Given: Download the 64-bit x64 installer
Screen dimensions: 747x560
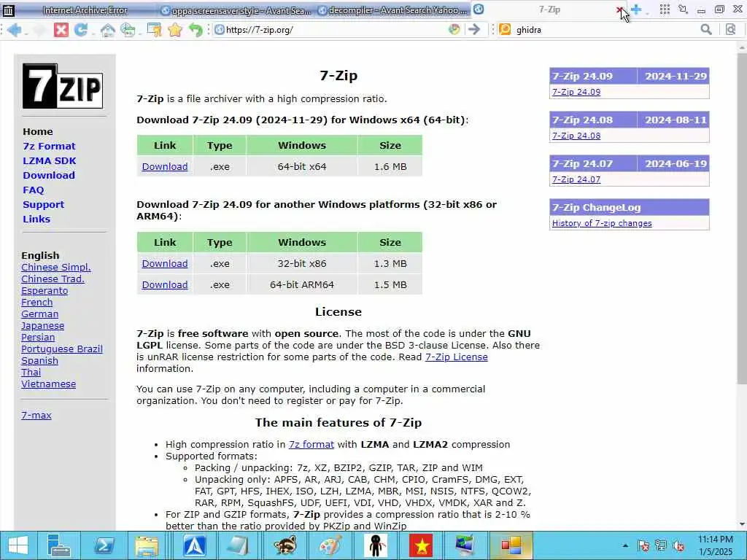Looking at the screenshot, I should [x=165, y=167].
